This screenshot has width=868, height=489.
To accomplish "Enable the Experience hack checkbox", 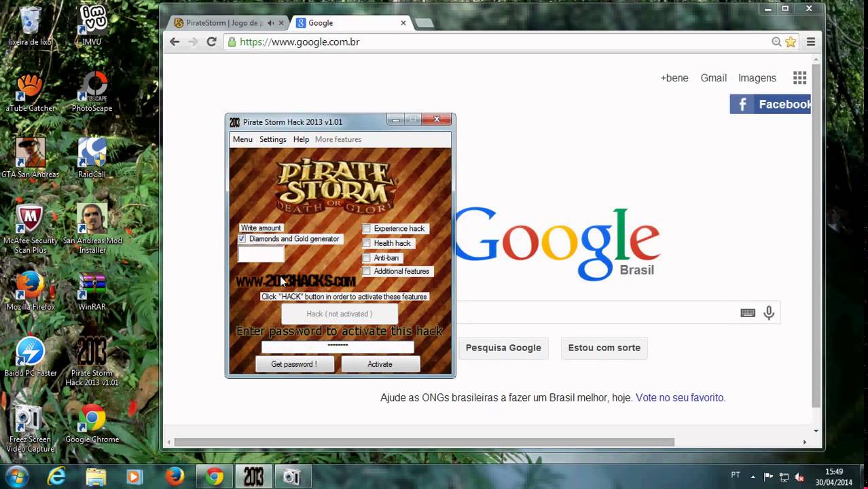I will click(x=367, y=228).
